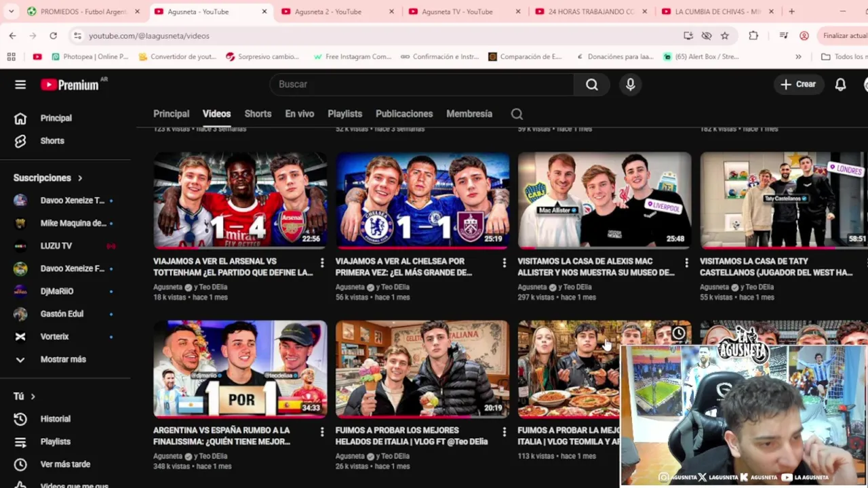Open new browser tab
Image resolution: width=868 pixels, height=488 pixels.
(x=791, y=12)
